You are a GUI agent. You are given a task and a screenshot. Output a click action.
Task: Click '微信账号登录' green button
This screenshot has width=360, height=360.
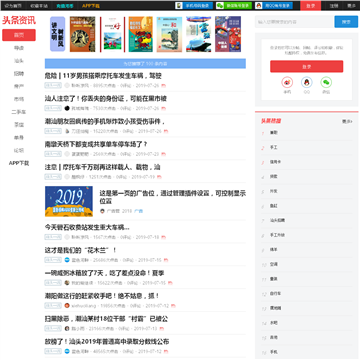point(234,5)
